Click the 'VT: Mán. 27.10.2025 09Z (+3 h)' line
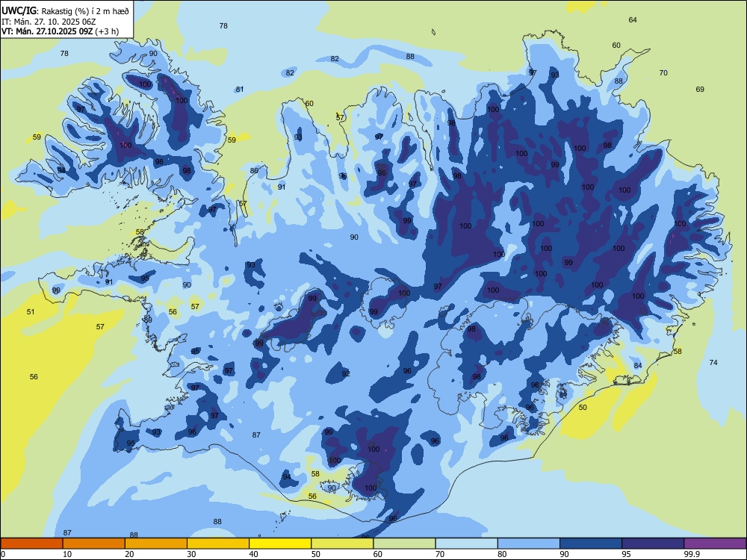Screen dimensions: 747x560 coord(60,31)
